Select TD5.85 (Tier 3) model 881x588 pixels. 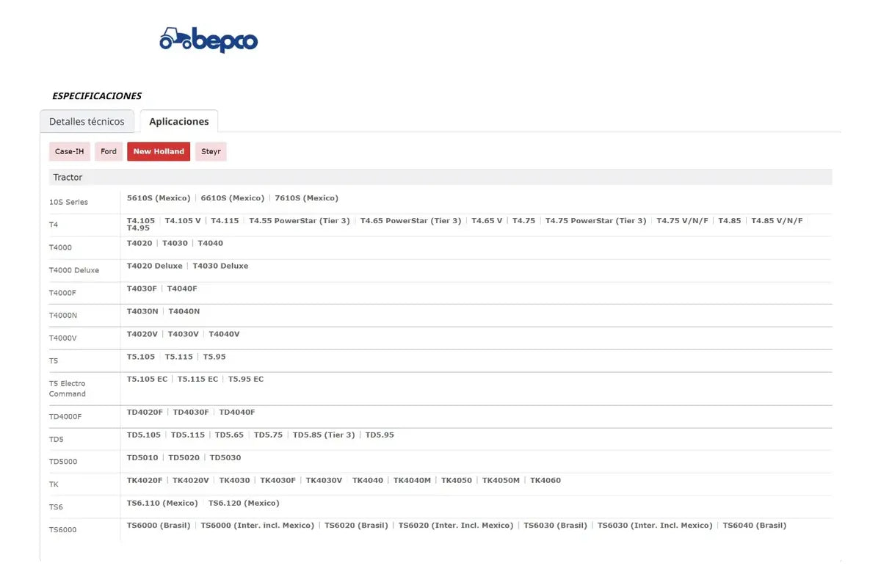click(x=324, y=436)
